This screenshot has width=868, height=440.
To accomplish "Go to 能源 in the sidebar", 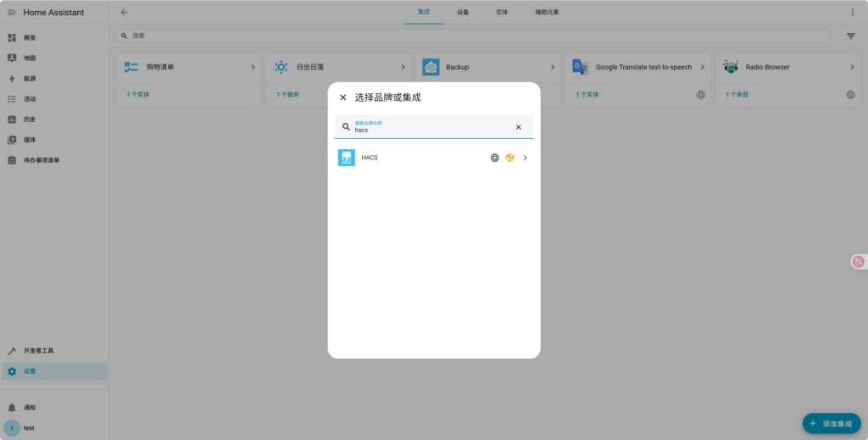I will tap(30, 79).
